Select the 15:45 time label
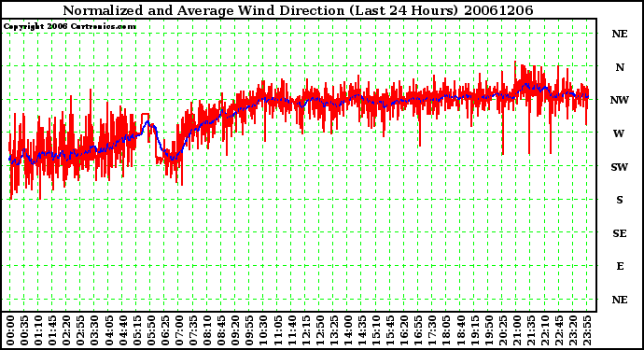The width and height of the screenshot is (644, 350). (x=390, y=330)
